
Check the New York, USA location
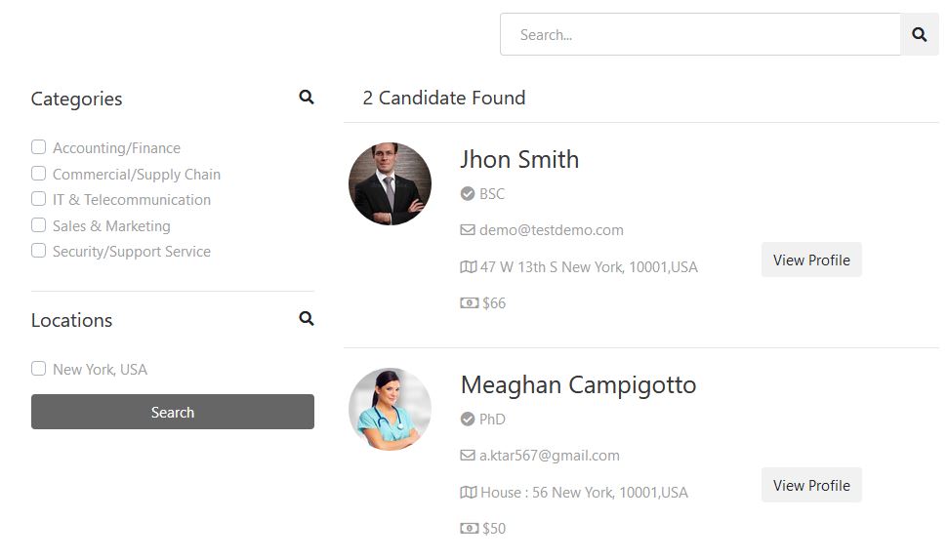39,369
